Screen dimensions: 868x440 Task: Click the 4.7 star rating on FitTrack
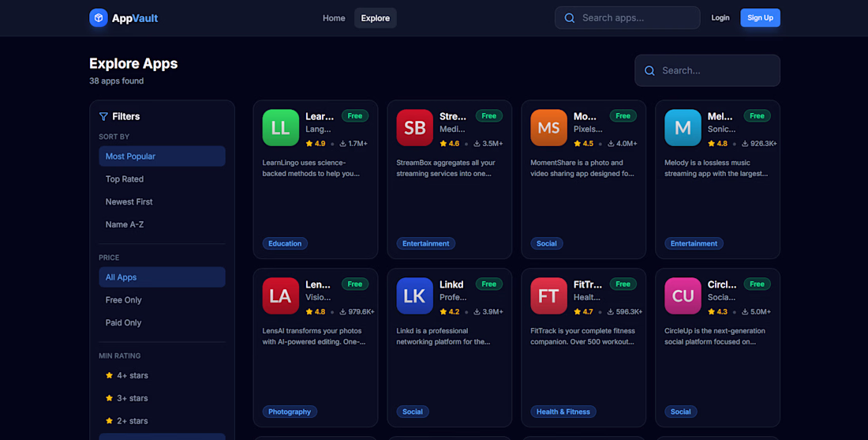tap(583, 312)
